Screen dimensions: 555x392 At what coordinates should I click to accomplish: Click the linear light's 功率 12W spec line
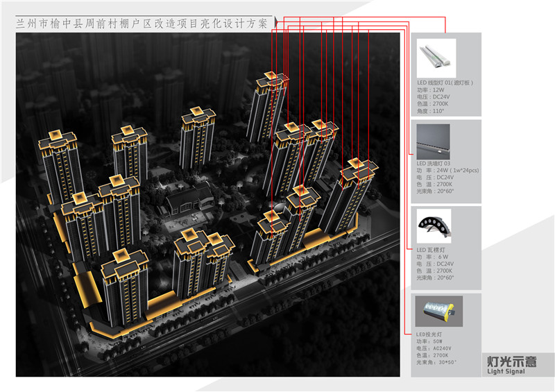click(x=430, y=90)
